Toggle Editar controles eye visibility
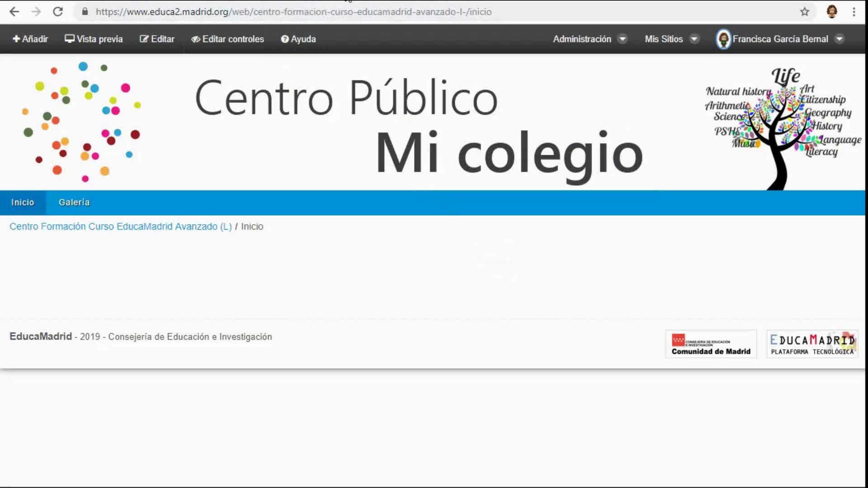 click(x=227, y=39)
